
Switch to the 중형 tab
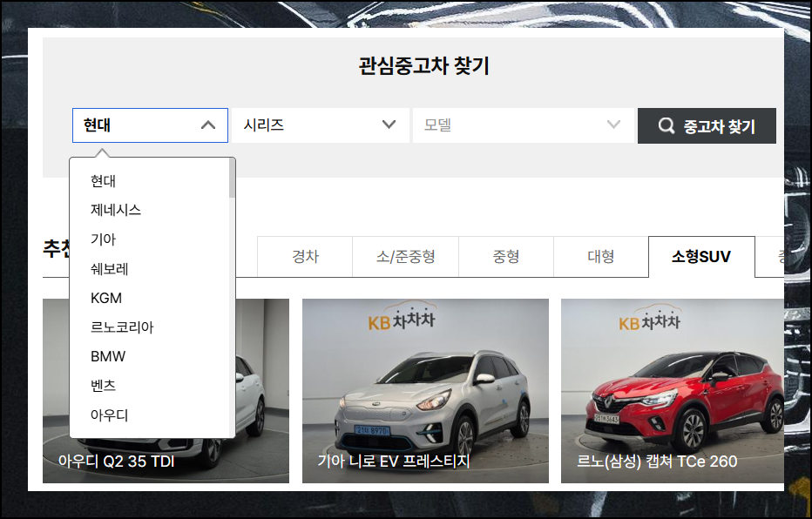pos(506,257)
